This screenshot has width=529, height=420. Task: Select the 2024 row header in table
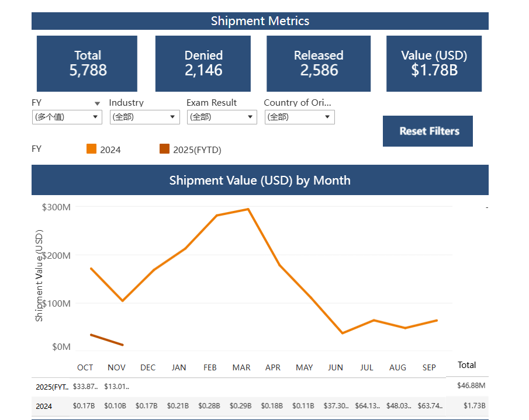pyautogui.click(x=43, y=406)
